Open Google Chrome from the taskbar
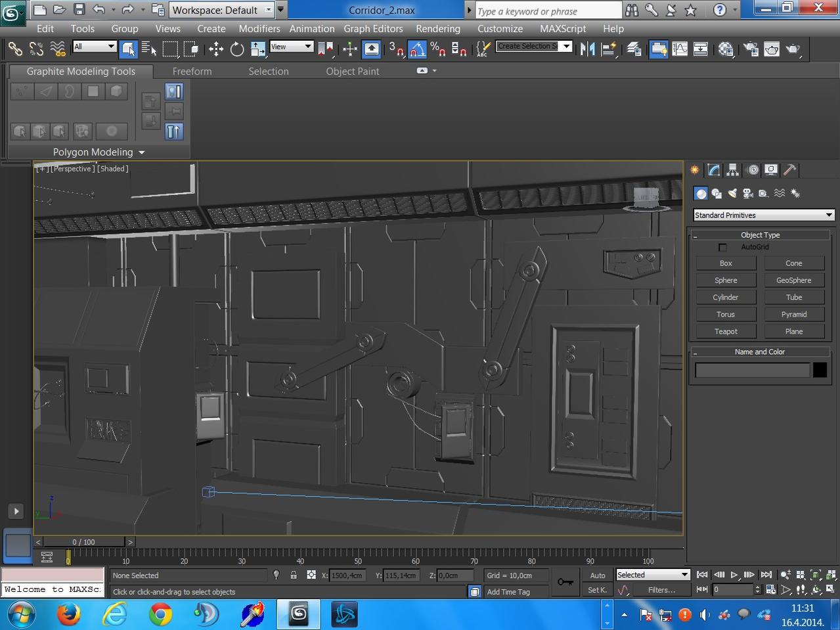This screenshot has height=630, width=840. tap(160, 615)
